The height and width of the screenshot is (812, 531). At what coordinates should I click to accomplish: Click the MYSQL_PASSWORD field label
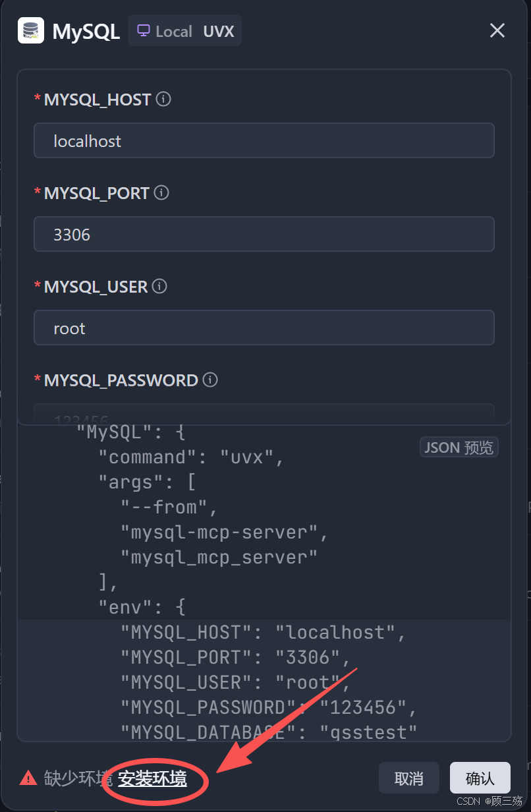121,380
